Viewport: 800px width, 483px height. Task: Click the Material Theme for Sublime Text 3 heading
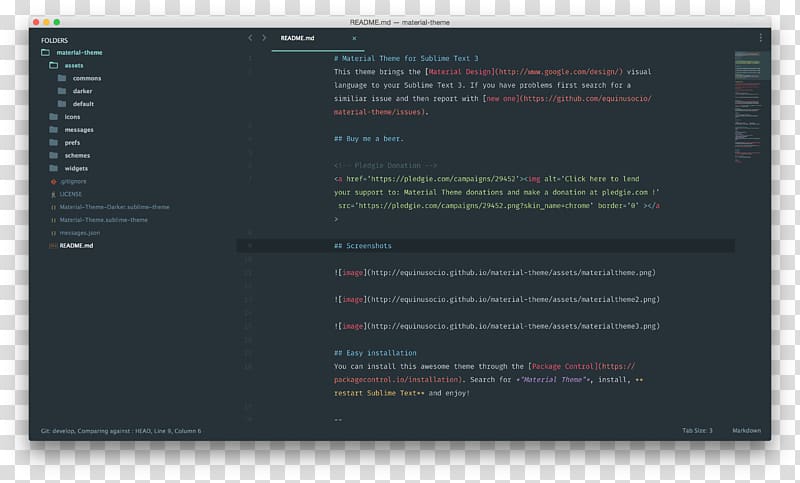(406, 59)
